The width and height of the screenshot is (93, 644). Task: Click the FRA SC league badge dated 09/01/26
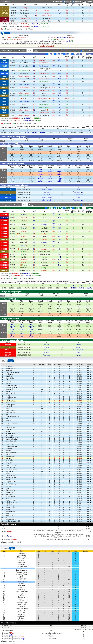pos(4,66)
